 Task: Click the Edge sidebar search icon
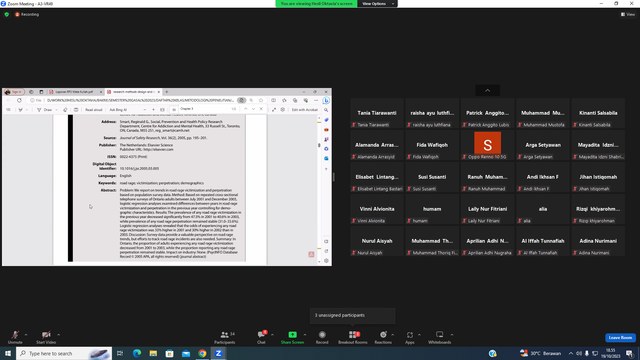point(326,110)
